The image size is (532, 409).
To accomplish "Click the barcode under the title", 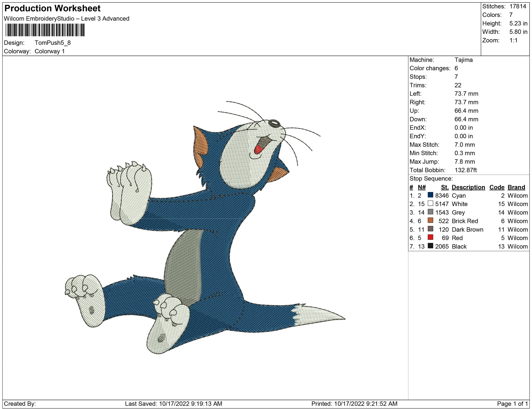I will pyautogui.click(x=45, y=30).
